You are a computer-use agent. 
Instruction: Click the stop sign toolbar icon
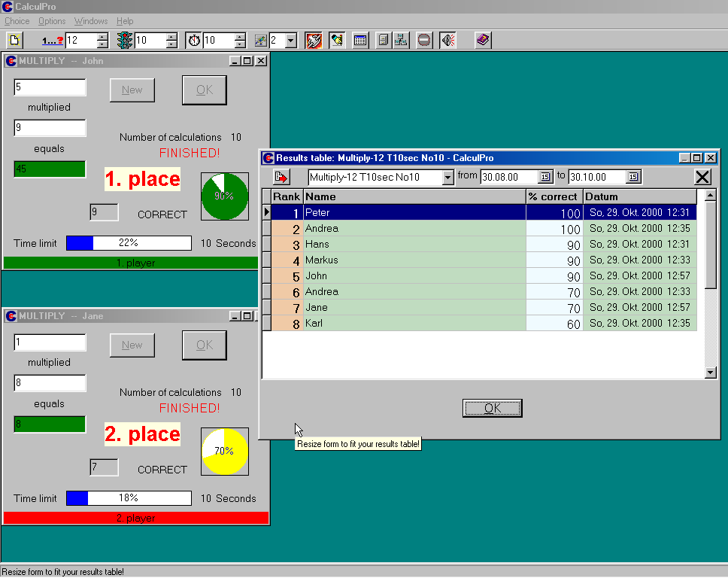click(x=423, y=40)
